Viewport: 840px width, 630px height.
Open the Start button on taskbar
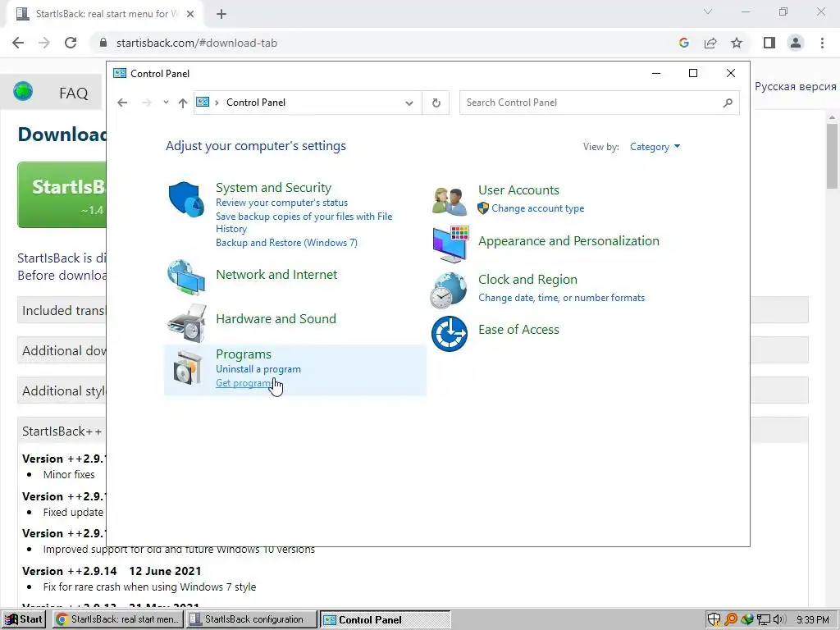(x=24, y=620)
